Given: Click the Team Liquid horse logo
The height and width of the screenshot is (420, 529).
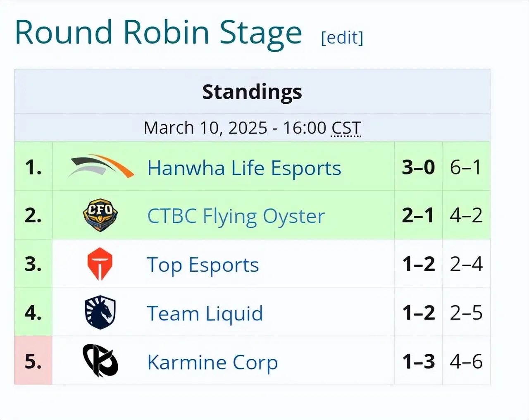Looking at the screenshot, I should click(100, 313).
